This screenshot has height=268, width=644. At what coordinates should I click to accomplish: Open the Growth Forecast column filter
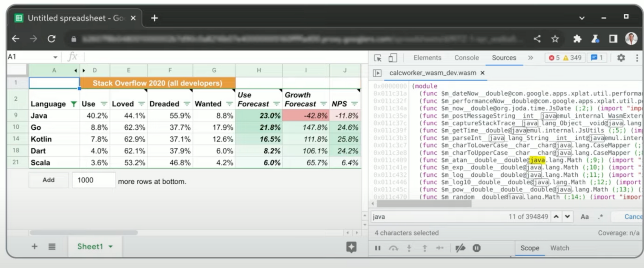point(323,104)
